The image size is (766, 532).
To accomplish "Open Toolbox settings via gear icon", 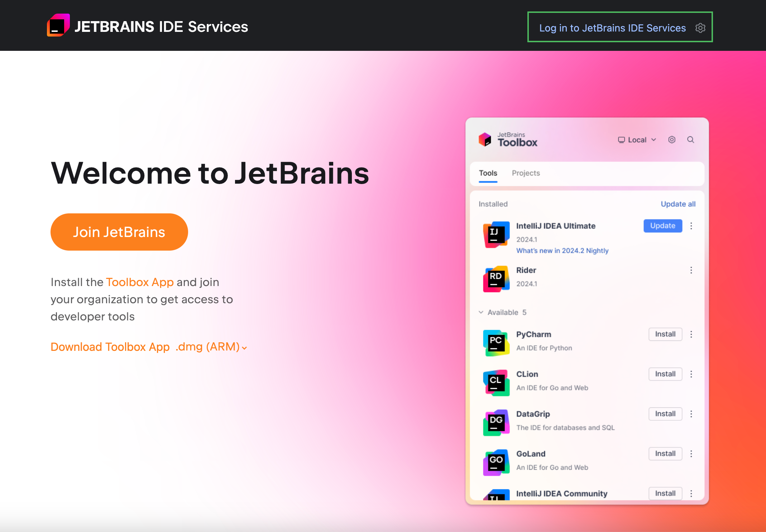I will [672, 140].
